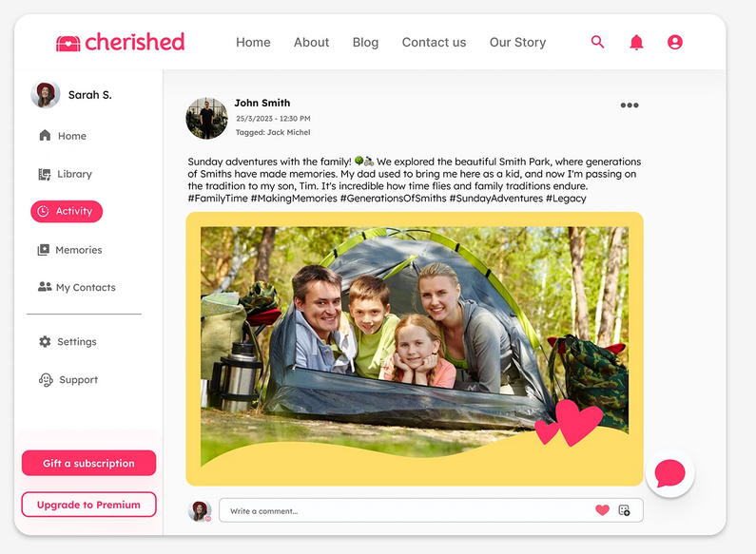Open the user account profile icon
Image resolution: width=756 pixels, height=554 pixels.
click(675, 42)
